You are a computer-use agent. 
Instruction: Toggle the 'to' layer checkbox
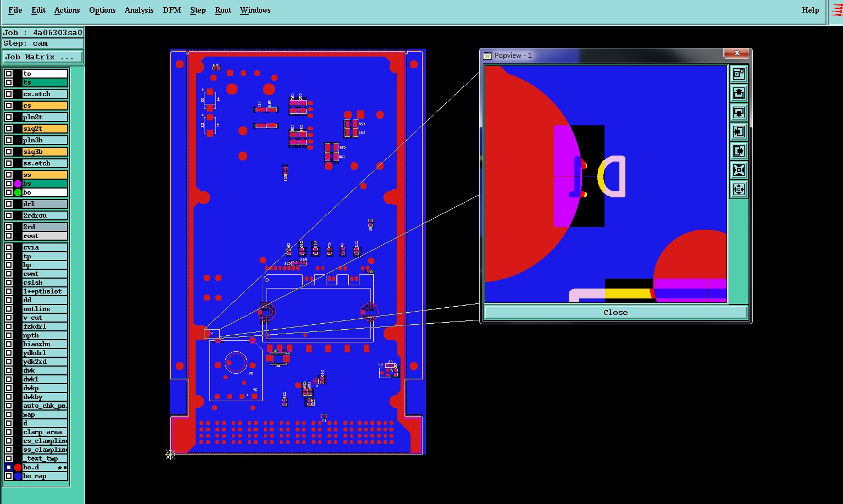[x=9, y=74]
